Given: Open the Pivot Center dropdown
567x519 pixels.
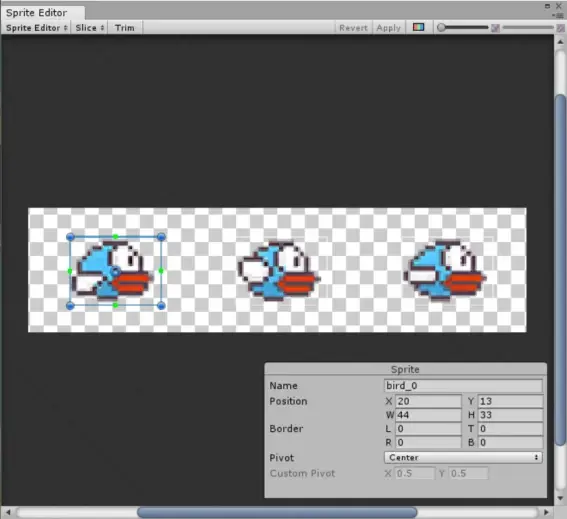Looking at the screenshot, I should click(x=463, y=458).
